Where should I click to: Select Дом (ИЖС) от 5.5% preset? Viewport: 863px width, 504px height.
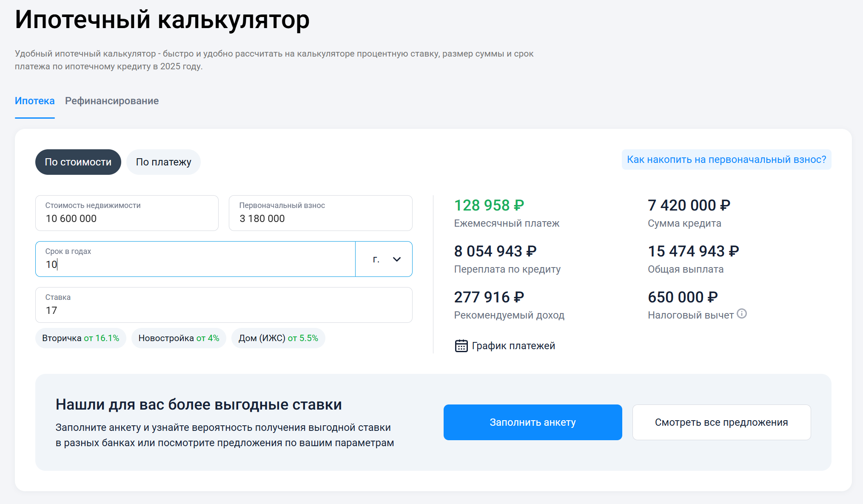(x=278, y=338)
